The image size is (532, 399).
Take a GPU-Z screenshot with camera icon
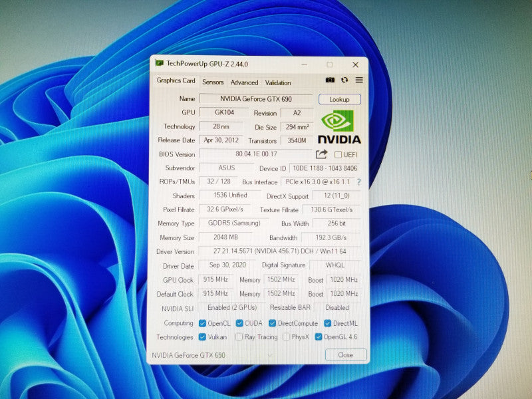[x=330, y=80]
